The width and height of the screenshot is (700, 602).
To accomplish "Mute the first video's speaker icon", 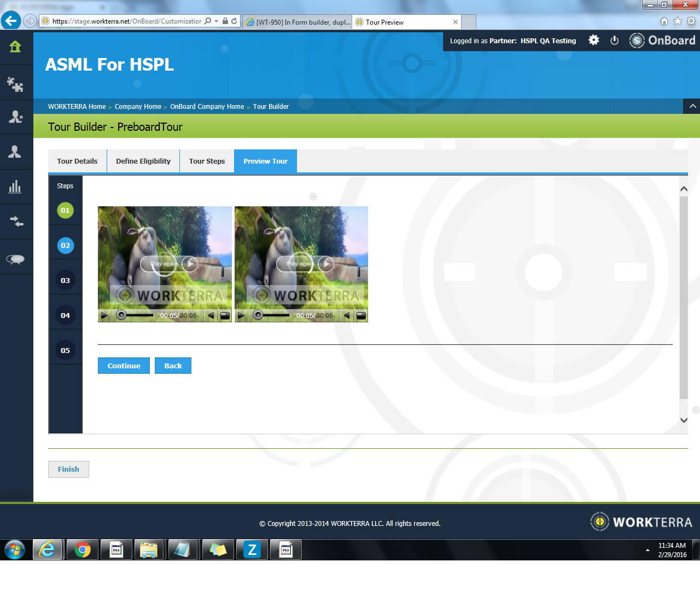I will [x=211, y=316].
